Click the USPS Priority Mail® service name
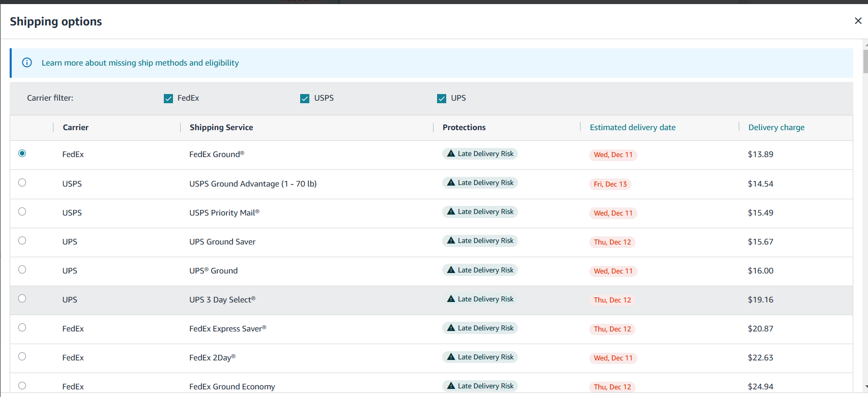 (x=224, y=213)
